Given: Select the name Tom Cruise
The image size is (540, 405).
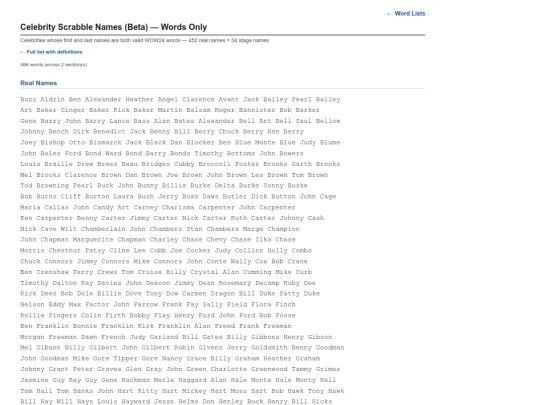Looking at the screenshot, I should click(142, 272).
